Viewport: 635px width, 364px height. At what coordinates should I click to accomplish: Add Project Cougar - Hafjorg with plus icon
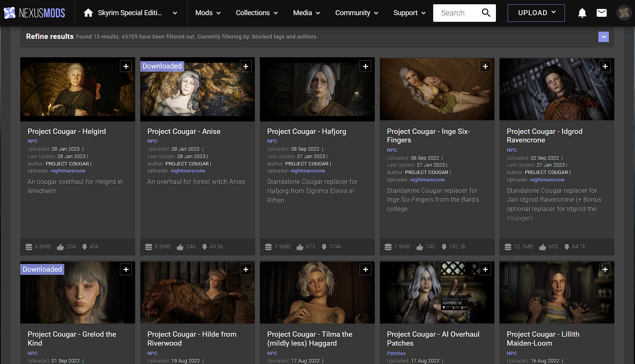pos(365,66)
